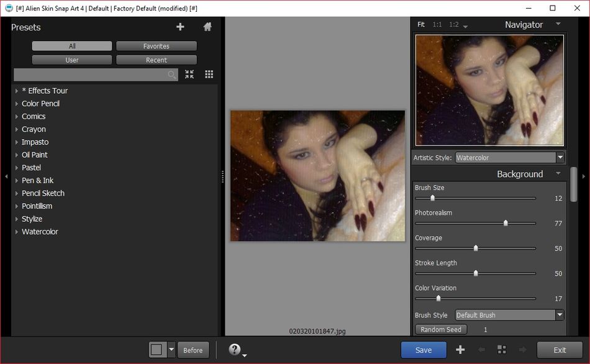The width and height of the screenshot is (590, 364).
Task: Click the Alien Skin app icon in title bar
Action: click(9, 8)
